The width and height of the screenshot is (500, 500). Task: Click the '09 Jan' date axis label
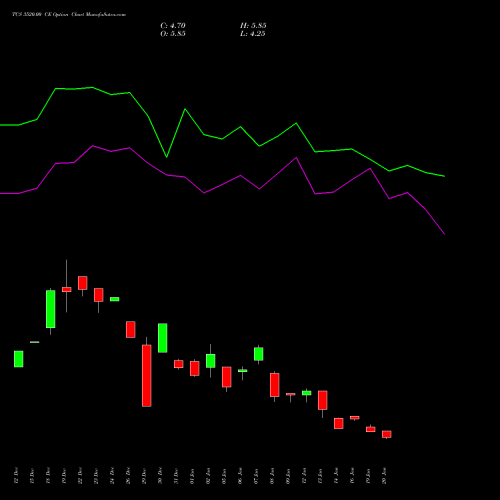pyautogui.click(x=288, y=476)
